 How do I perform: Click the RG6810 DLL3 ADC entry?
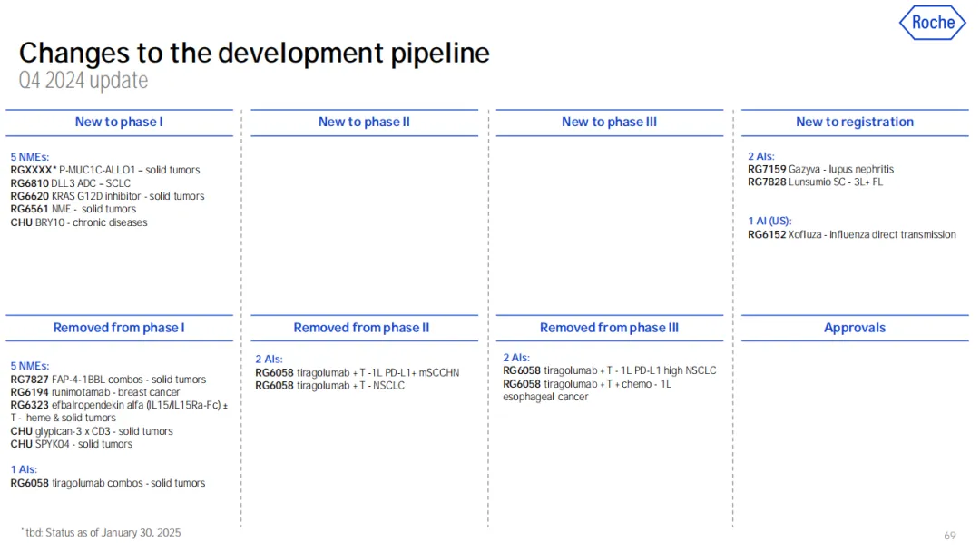pyautogui.click(x=71, y=183)
